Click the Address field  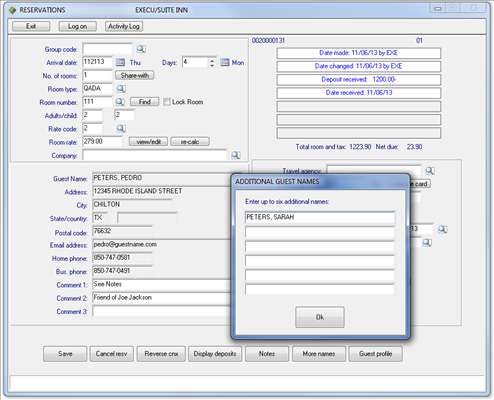[x=162, y=191]
